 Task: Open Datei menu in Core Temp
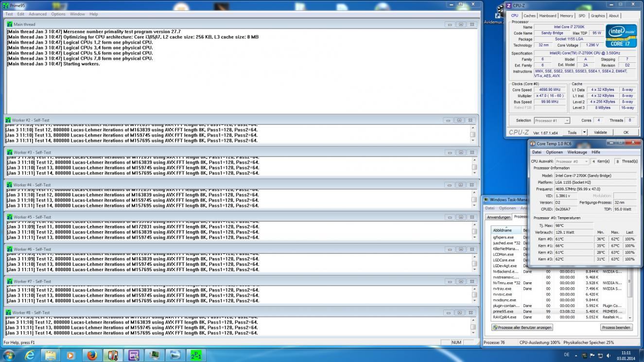point(537,152)
